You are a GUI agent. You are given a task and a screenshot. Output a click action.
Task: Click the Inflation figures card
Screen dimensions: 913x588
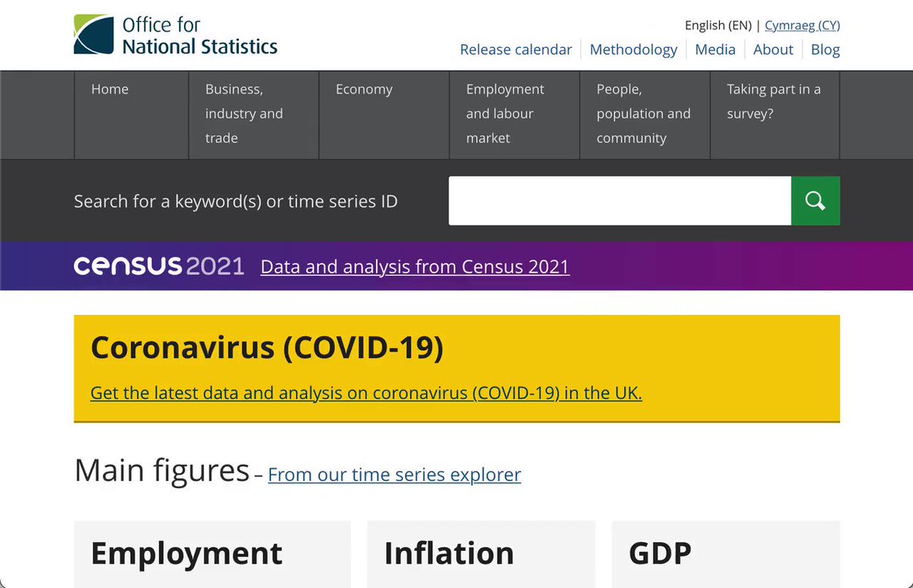tap(481, 555)
